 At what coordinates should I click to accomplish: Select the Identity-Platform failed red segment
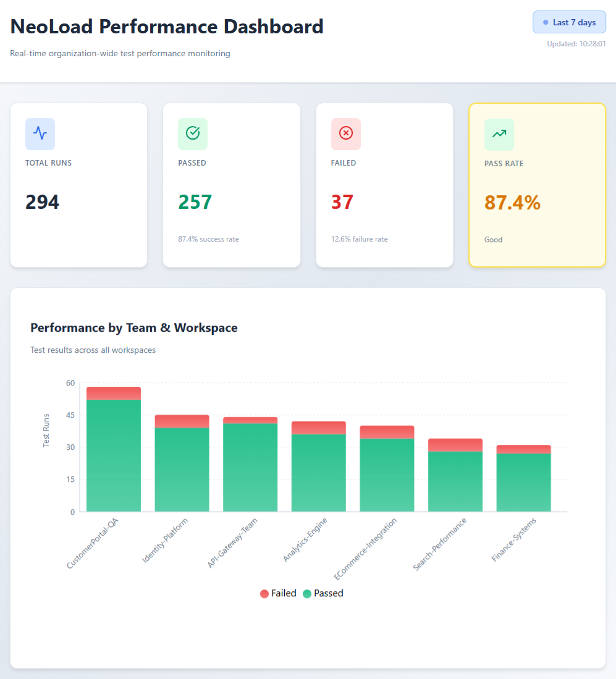[x=182, y=421]
